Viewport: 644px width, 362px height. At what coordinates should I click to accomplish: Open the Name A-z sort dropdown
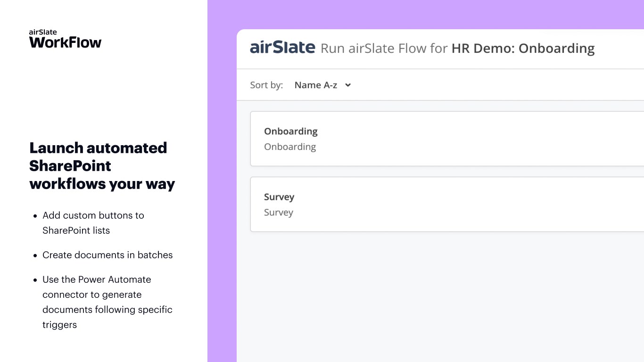point(316,85)
